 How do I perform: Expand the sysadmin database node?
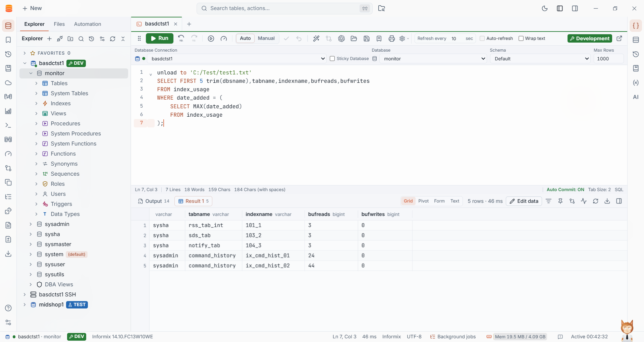pos(31,224)
